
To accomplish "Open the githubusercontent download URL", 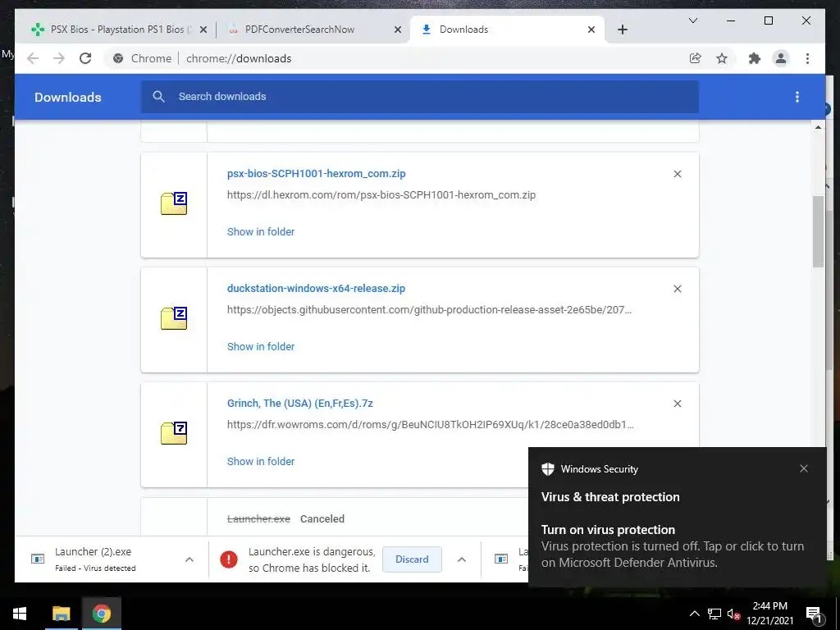I will (429, 309).
